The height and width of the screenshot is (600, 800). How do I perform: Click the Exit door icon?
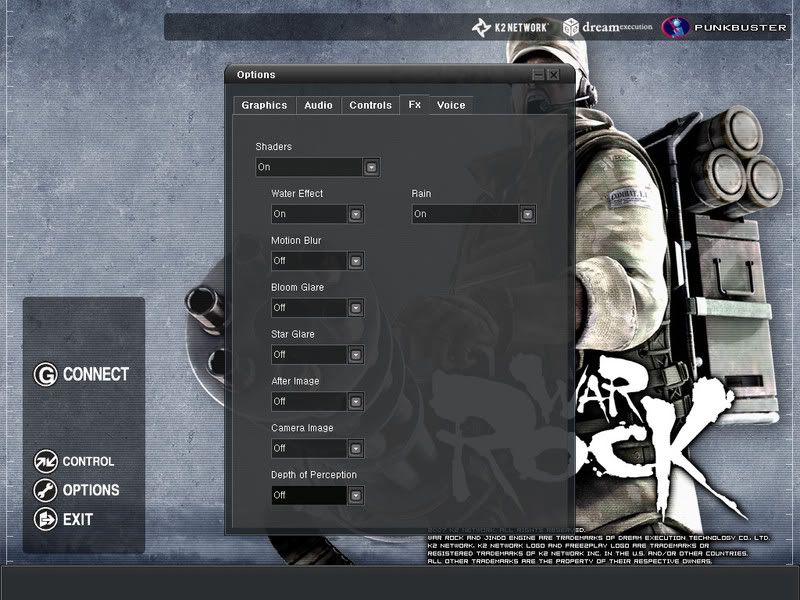click(45, 519)
